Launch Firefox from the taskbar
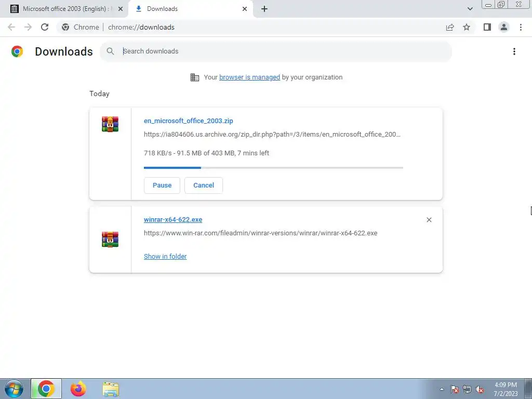This screenshot has height=399, width=532. tap(78, 389)
